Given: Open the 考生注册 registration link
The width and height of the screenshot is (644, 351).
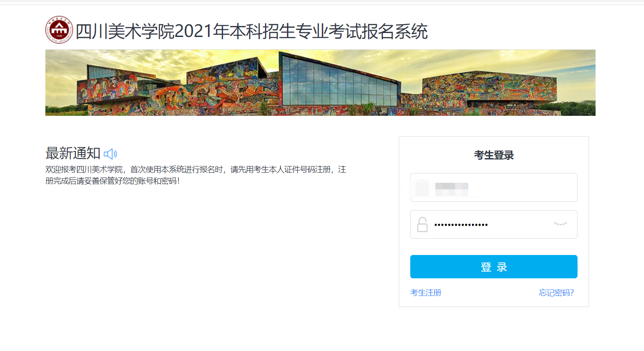Looking at the screenshot, I should coord(425,293).
